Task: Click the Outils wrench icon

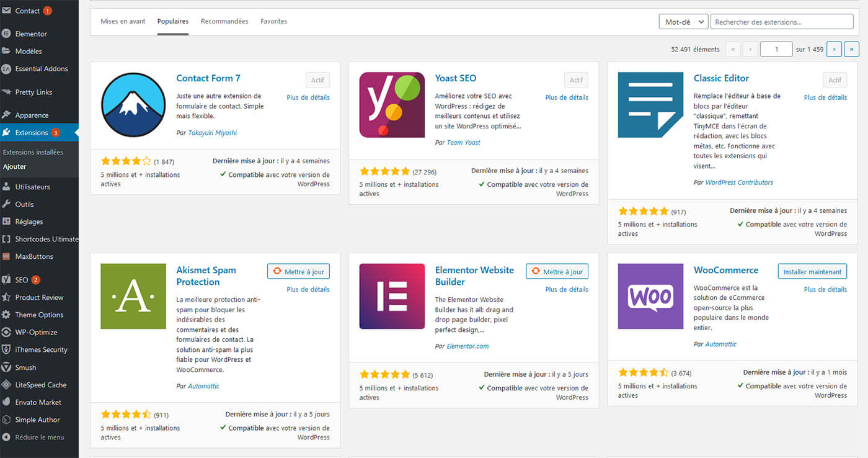Action: pos(6,204)
